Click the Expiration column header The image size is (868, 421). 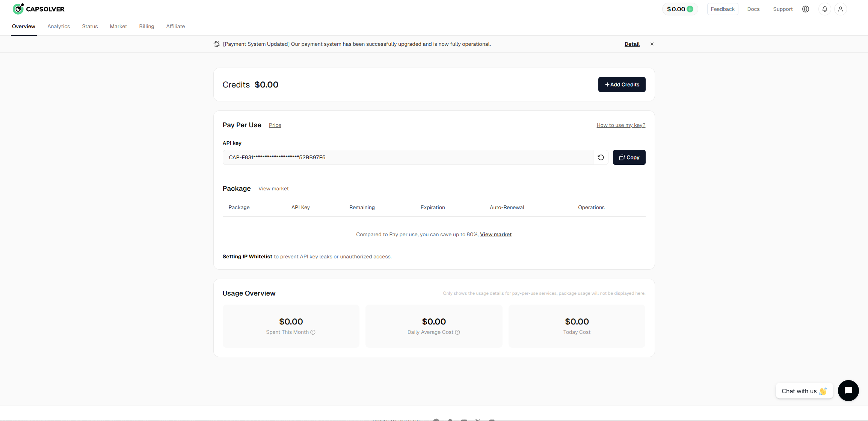click(433, 207)
